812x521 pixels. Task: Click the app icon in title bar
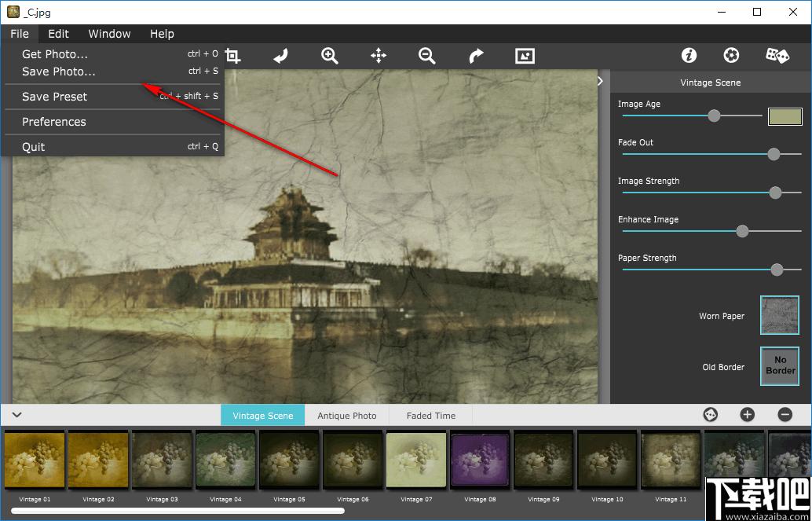13,12
